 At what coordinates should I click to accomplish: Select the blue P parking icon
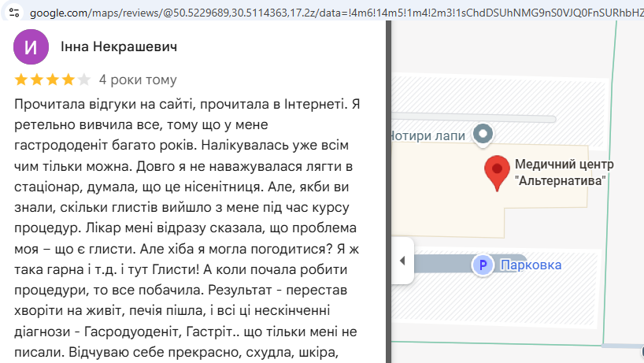coord(483,265)
